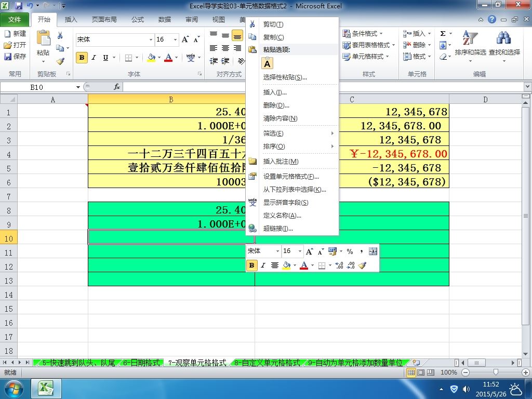Apply percent style from mini toolbar
The image size is (532, 399).
(x=350, y=251)
